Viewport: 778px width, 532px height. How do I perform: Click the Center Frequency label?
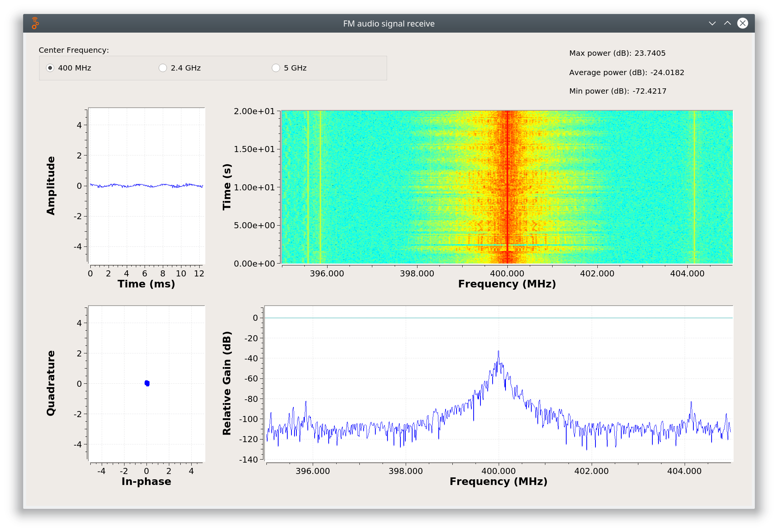click(x=74, y=50)
